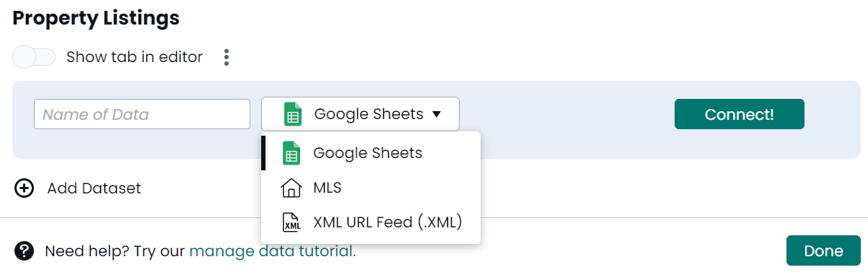Open the Google Sheets source dropdown
868x275 pixels.
point(360,114)
